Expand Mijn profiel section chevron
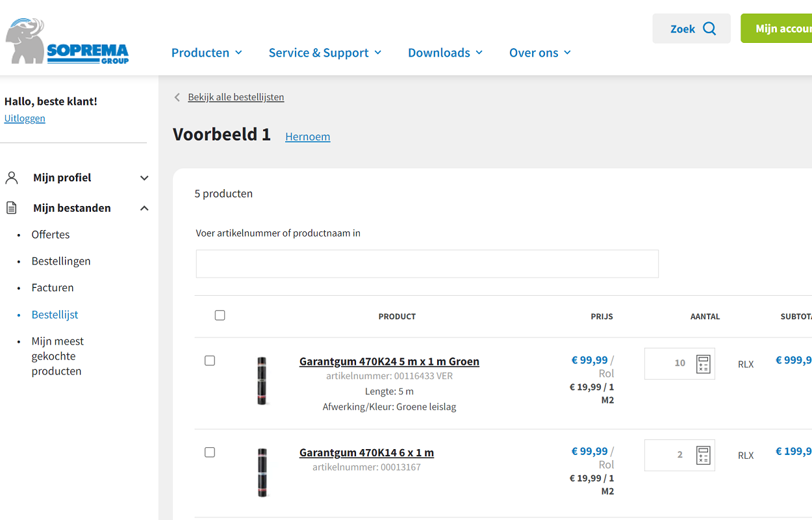This screenshot has width=812, height=520. (x=144, y=178)
